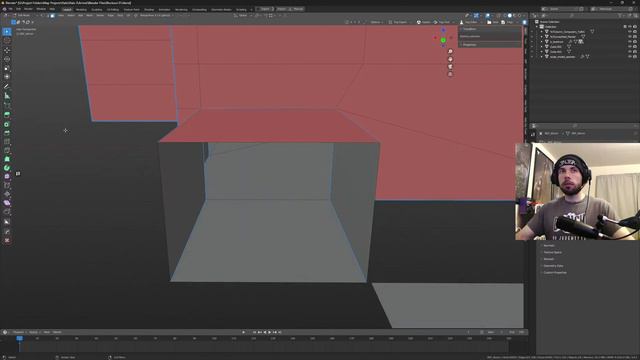Collapse the Collection in the outliner
640x360 pixels.
(537, 27)
